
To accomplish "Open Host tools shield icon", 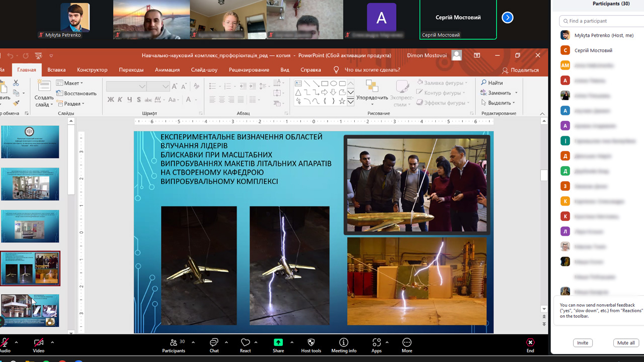I will [311, 343].
